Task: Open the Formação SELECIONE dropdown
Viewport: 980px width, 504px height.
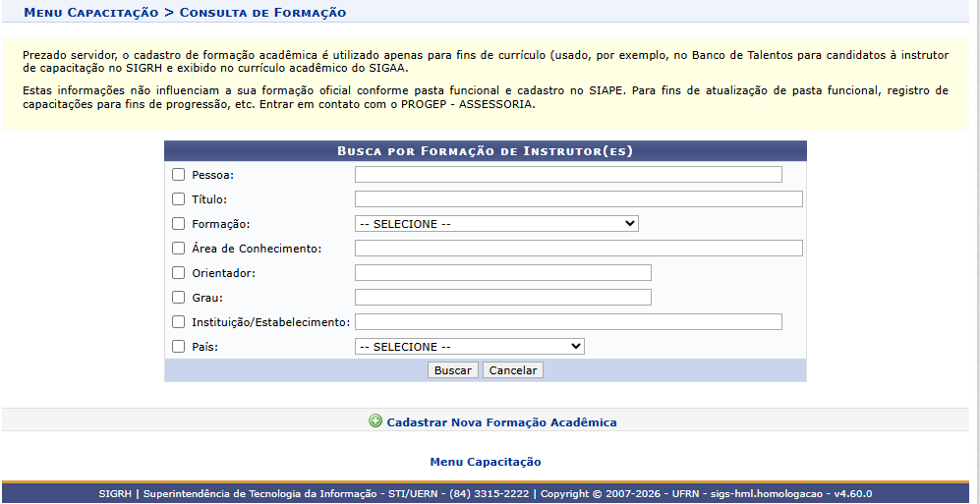Action: (496, 224)
